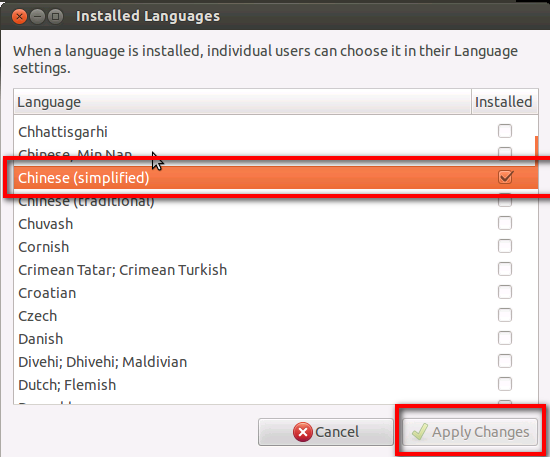Select the Chuvash language row
This screenshot has height=457, width=550.
click(x=276, y=224)
